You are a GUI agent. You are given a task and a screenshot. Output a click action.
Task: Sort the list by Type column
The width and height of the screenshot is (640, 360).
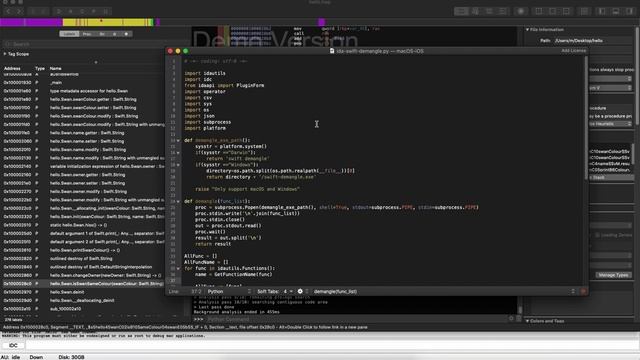[40, 69]
